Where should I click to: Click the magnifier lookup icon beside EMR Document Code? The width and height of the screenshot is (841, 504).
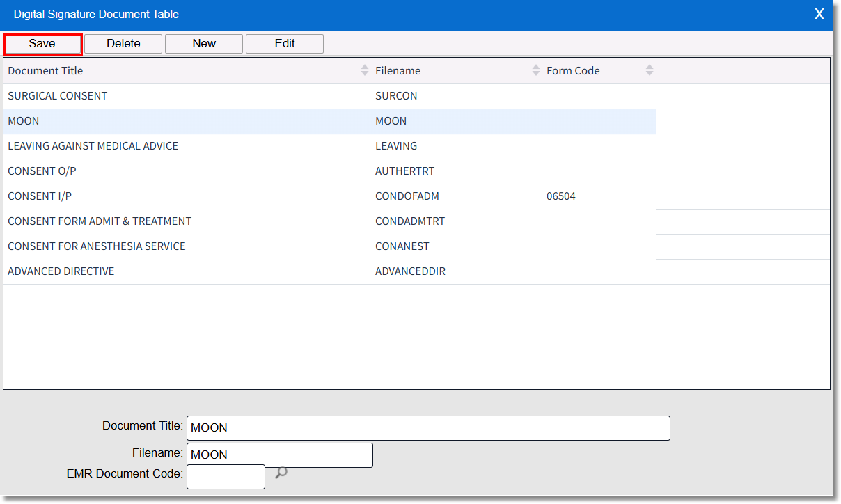(x=281, y=473)
